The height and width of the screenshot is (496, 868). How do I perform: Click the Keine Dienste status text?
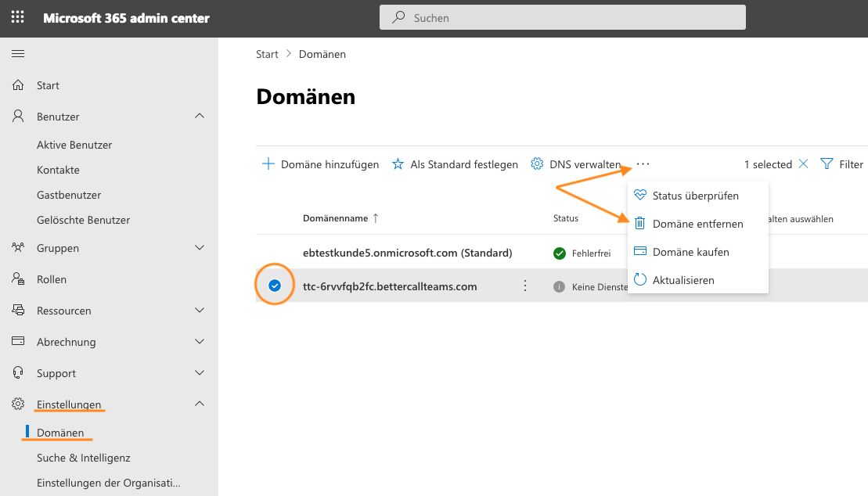coord(600,287)
